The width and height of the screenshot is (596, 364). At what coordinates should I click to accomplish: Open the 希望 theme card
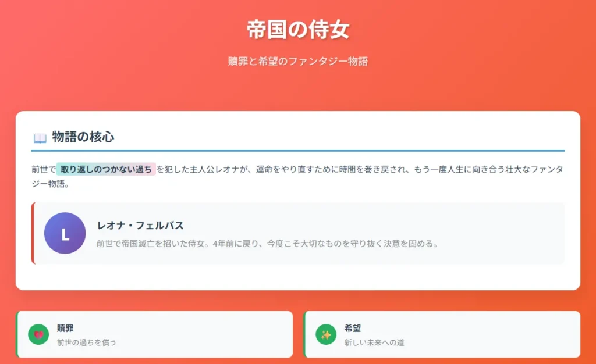point(442,334)
